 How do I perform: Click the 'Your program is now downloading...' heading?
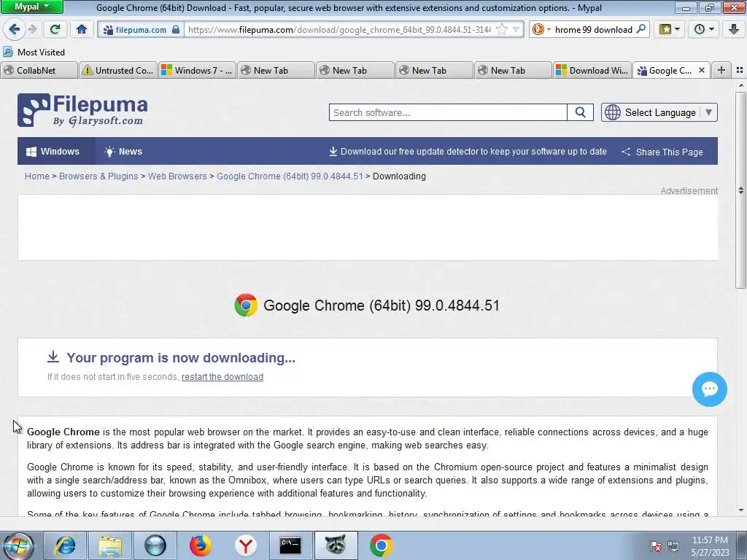181,357
